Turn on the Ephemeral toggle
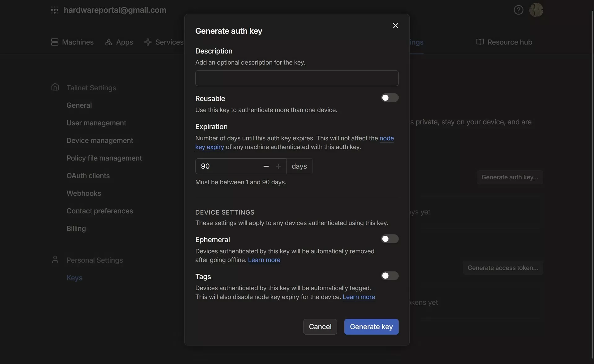 tap(390, 239)
